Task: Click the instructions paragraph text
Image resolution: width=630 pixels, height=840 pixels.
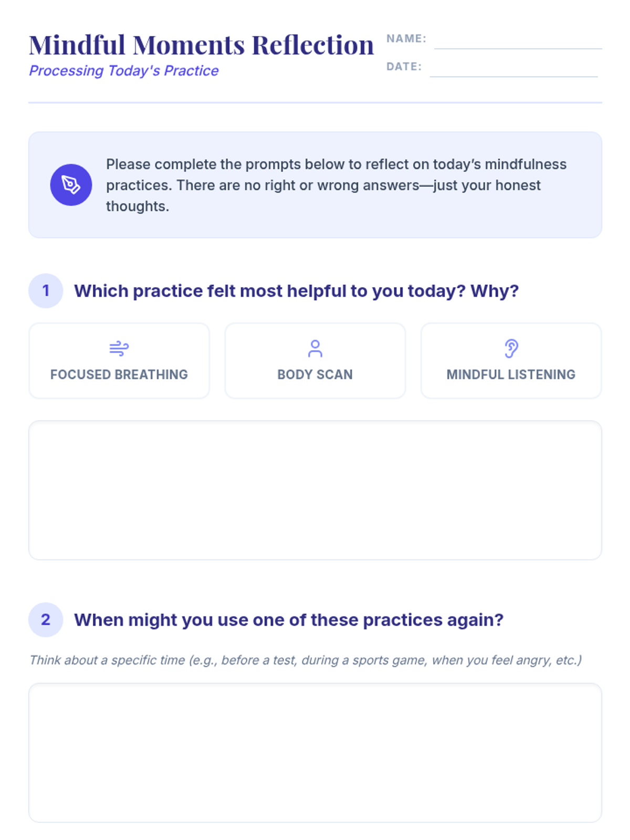Action: (336, 185)
